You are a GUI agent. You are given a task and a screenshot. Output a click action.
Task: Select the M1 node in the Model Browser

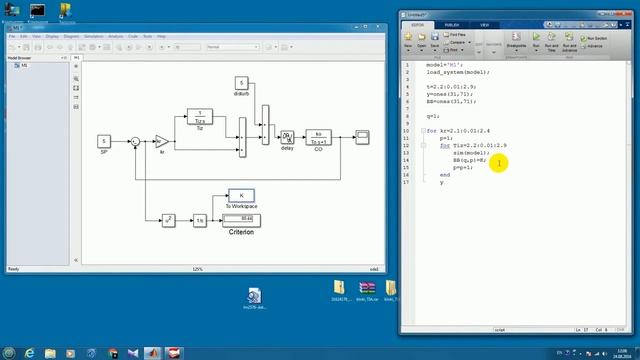click(21, 66)
